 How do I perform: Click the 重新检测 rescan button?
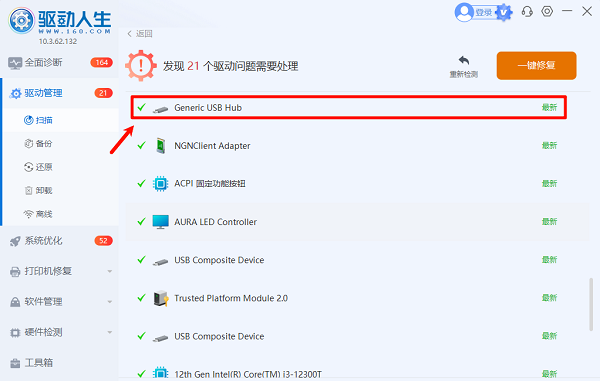464,67
